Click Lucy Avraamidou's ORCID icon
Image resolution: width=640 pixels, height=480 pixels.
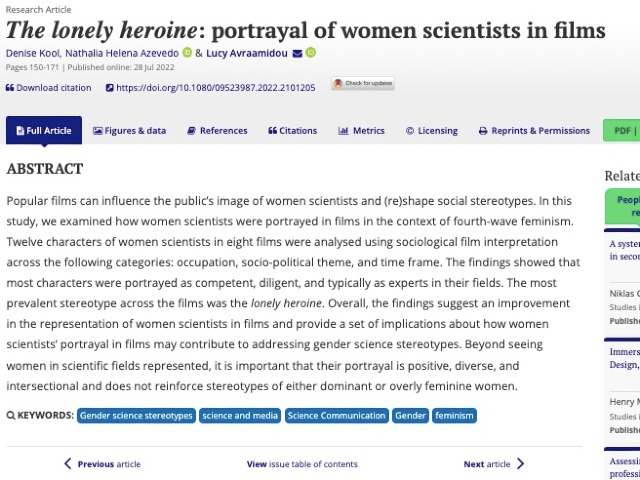tap(310, 52)
